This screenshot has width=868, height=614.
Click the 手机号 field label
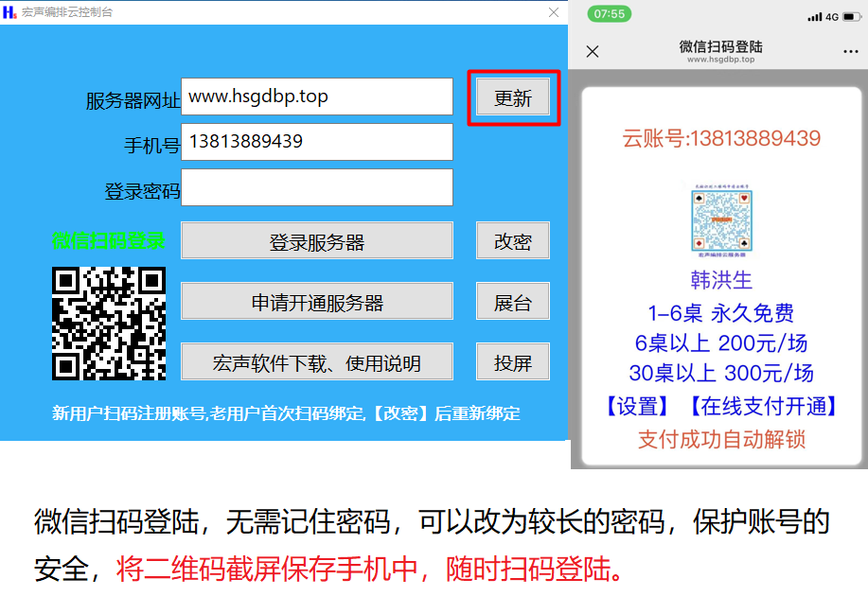152,146
